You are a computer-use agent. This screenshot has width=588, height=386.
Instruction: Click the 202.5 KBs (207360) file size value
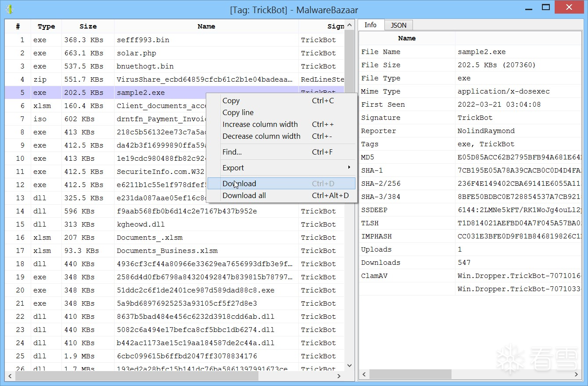coord(497,65)
